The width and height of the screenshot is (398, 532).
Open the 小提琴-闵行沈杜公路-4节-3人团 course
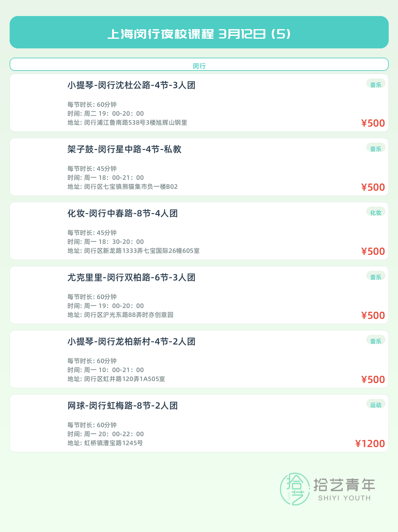[131, 85]
